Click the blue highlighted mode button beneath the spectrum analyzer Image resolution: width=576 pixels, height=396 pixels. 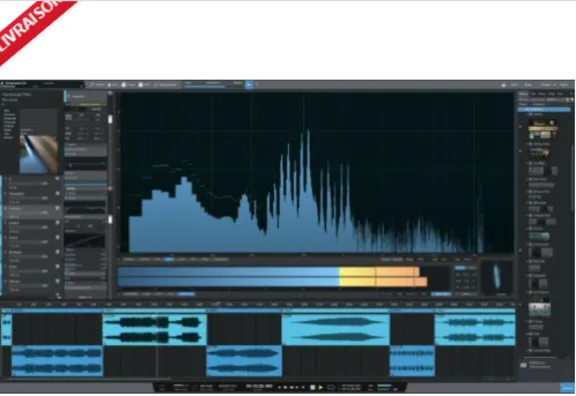click(169, 259)
